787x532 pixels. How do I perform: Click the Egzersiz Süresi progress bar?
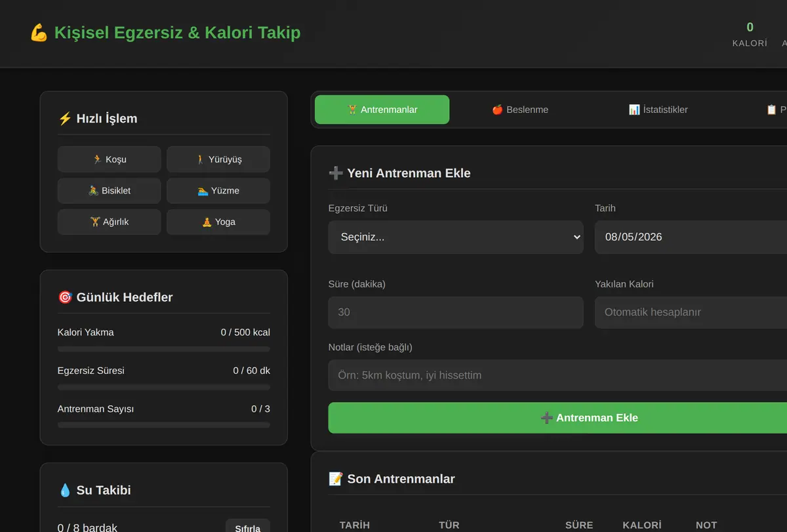(163, 387)
